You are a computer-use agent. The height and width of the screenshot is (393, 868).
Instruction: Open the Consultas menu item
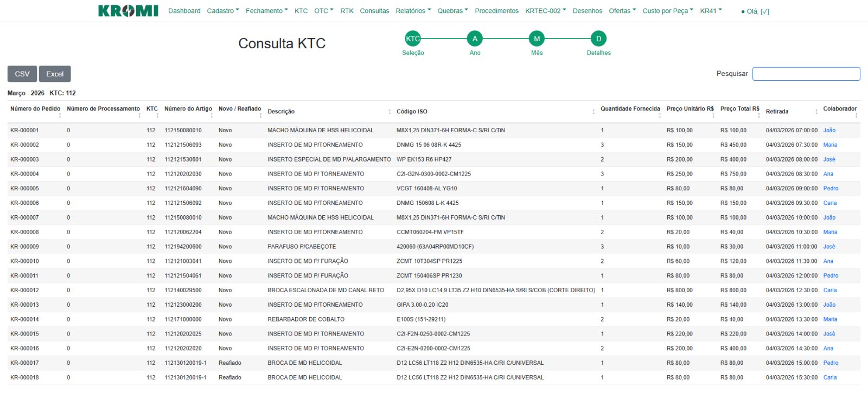pyautogui.click(x=374, y=11)
